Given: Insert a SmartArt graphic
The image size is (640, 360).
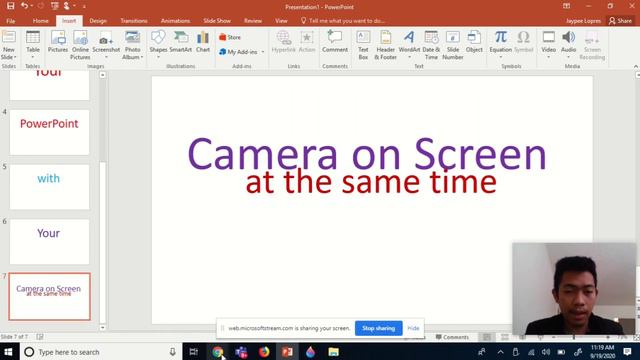Looking at the screenshot, I should 181,42.
